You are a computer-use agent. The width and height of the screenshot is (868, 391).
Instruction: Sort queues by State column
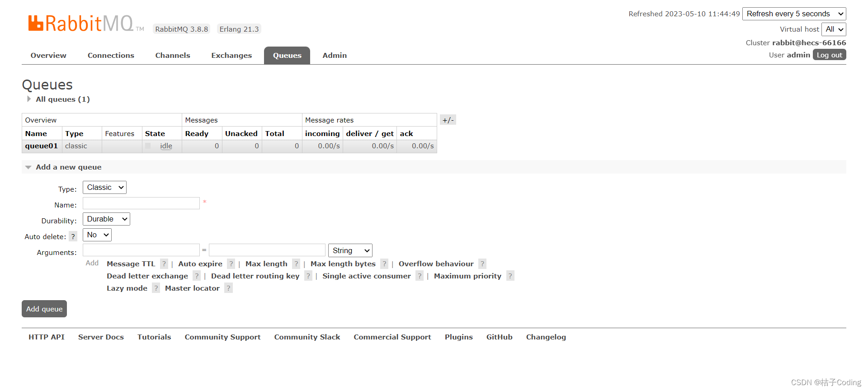pyautogui.click(x=155, y=134)
